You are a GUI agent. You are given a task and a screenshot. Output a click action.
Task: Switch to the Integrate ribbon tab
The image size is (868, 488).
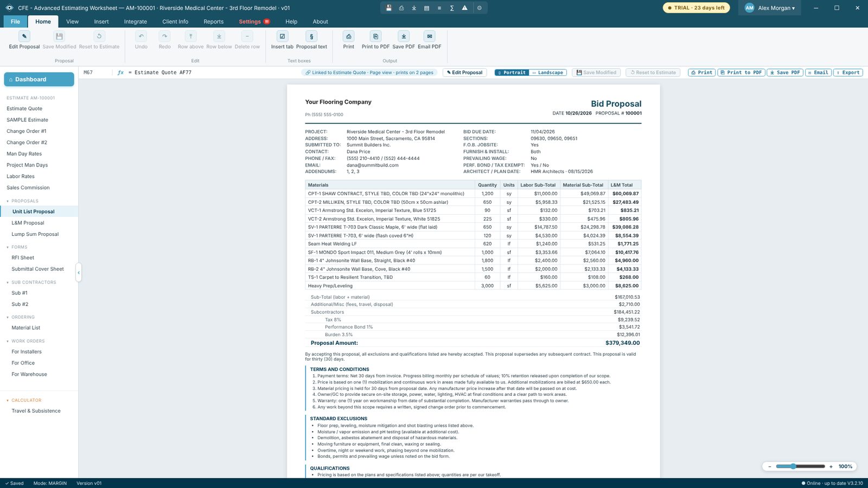136,22
